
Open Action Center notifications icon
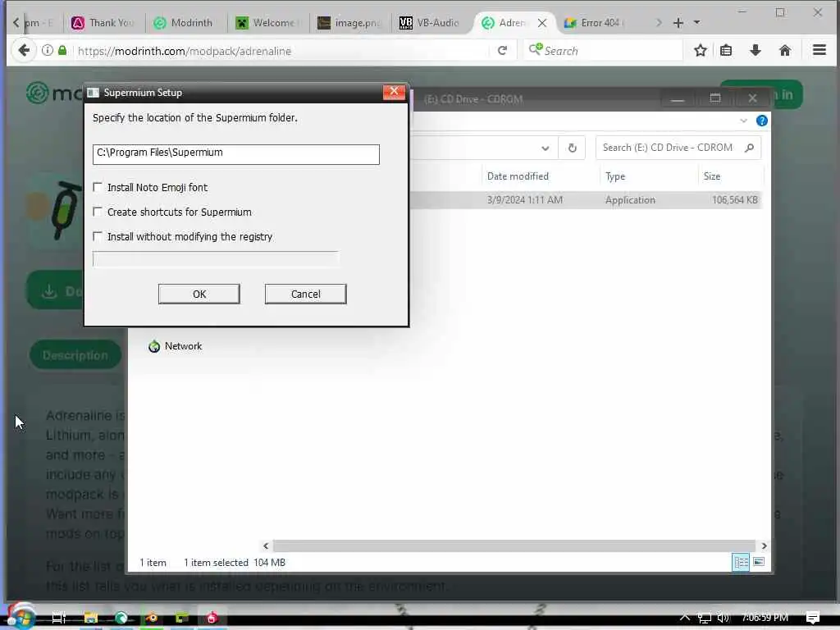coord(813,618)
